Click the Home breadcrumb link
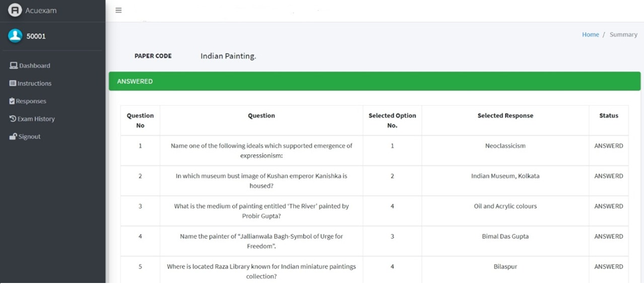Image resolution: width=644 pixels, height=285 pixels. (x=590, y=34)
